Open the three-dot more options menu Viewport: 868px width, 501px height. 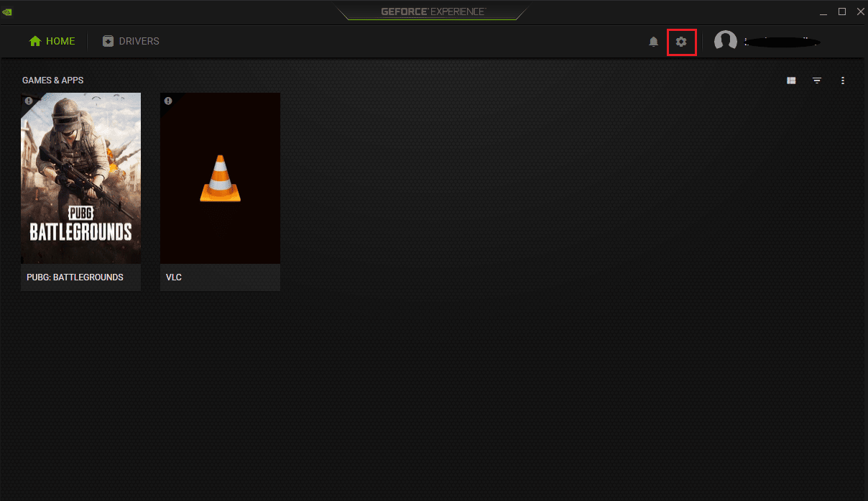coord(843,81)
